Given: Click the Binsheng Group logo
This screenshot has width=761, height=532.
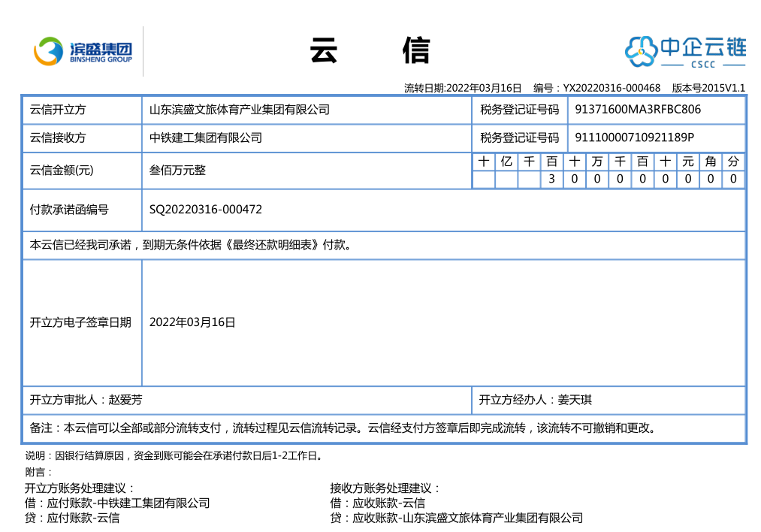Looking at the screenshot, I should (83, 51).
